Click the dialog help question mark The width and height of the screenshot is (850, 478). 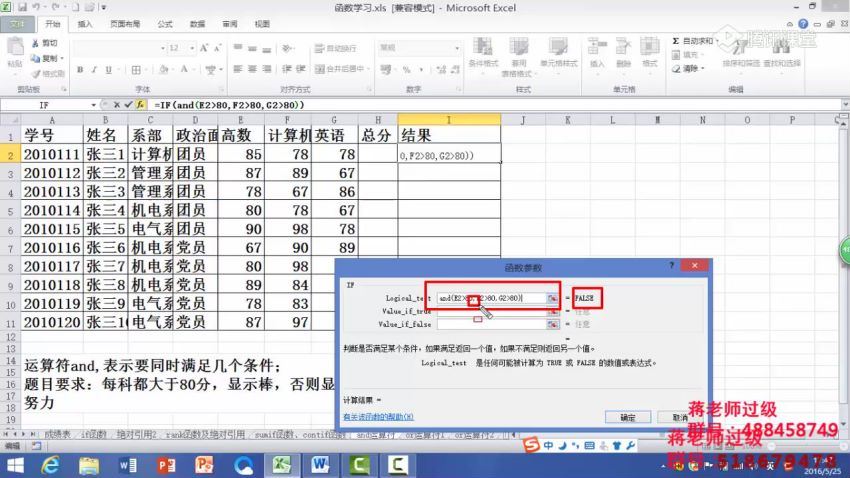671,265
